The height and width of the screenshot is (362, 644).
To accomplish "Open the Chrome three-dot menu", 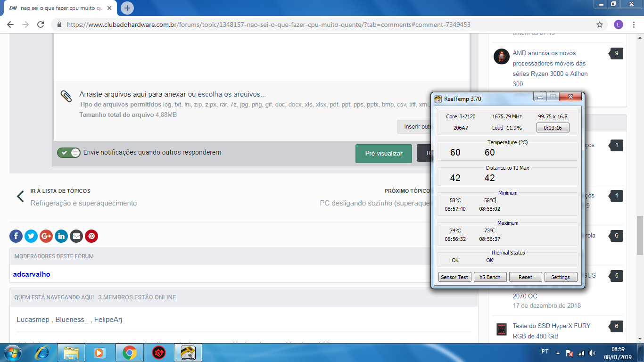I will pos(634,25).
